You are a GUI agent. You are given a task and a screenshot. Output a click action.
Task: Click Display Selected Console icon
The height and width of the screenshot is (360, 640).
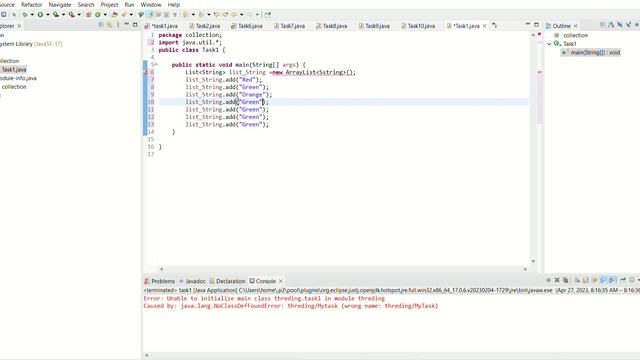[x=632, y=280]
